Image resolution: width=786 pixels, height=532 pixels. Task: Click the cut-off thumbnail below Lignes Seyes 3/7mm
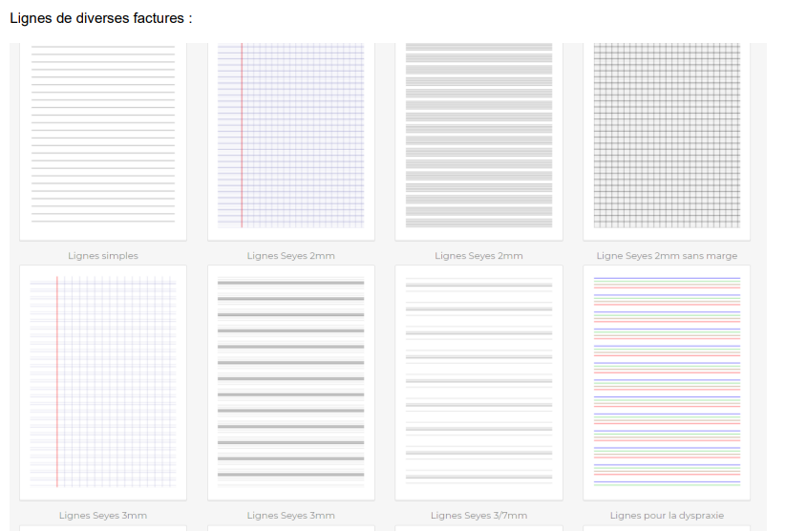click(x=478, y=528)
